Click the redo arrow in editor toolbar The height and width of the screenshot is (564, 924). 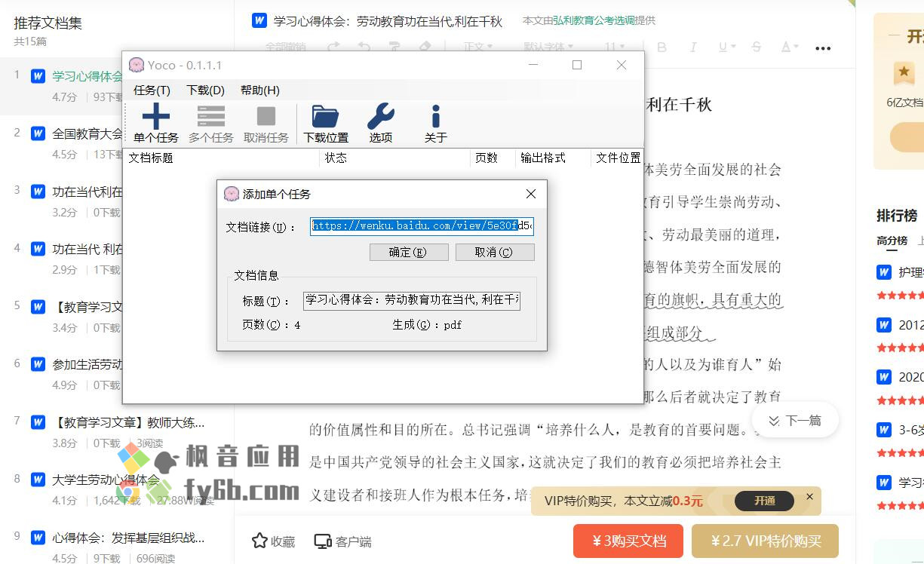[333, 47]
